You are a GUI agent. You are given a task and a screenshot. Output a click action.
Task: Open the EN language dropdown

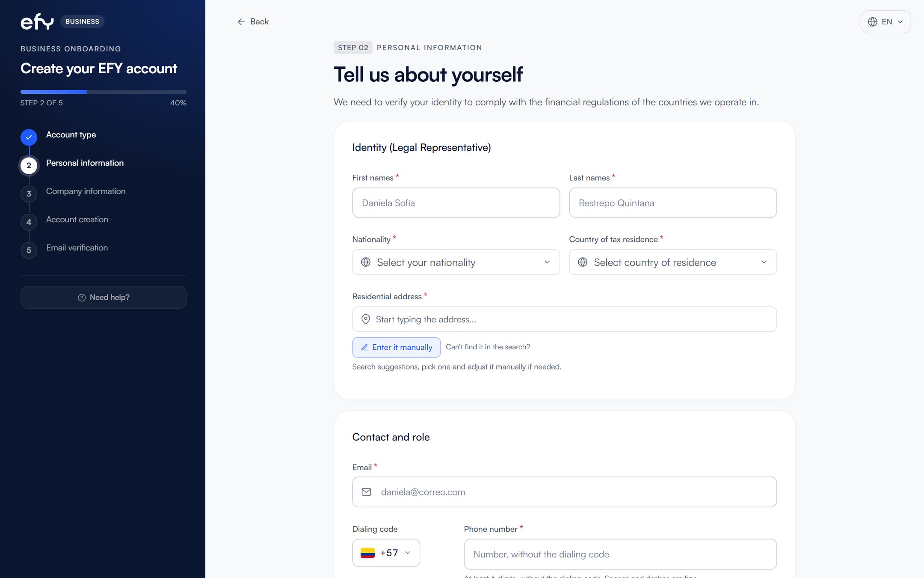click(x=885, y=22)
